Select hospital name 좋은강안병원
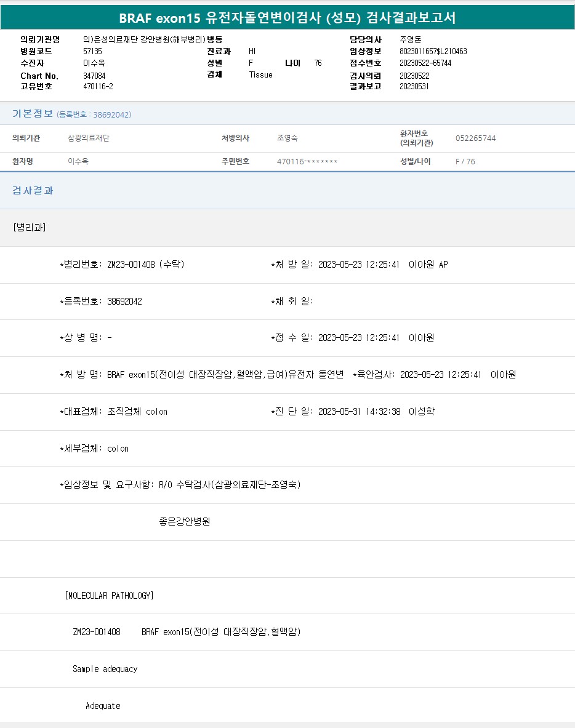Image resolution: width=575 pixels, height=728 pixels. (185, 521)
